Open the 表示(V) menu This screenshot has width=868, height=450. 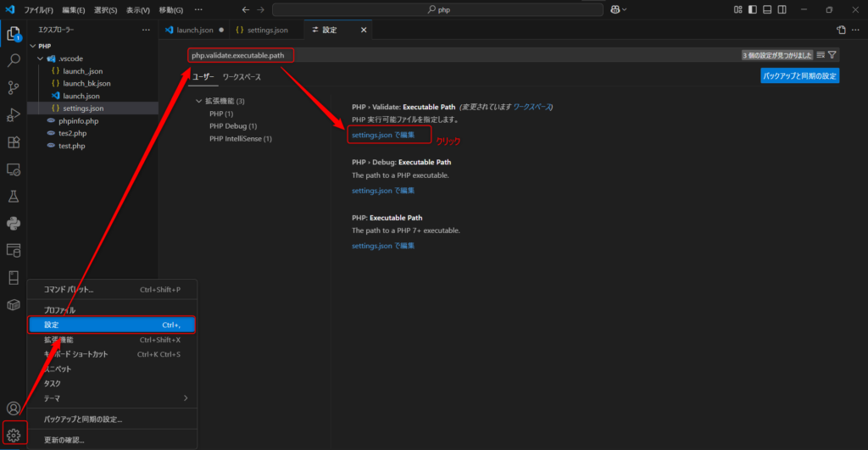click(138, 10)
